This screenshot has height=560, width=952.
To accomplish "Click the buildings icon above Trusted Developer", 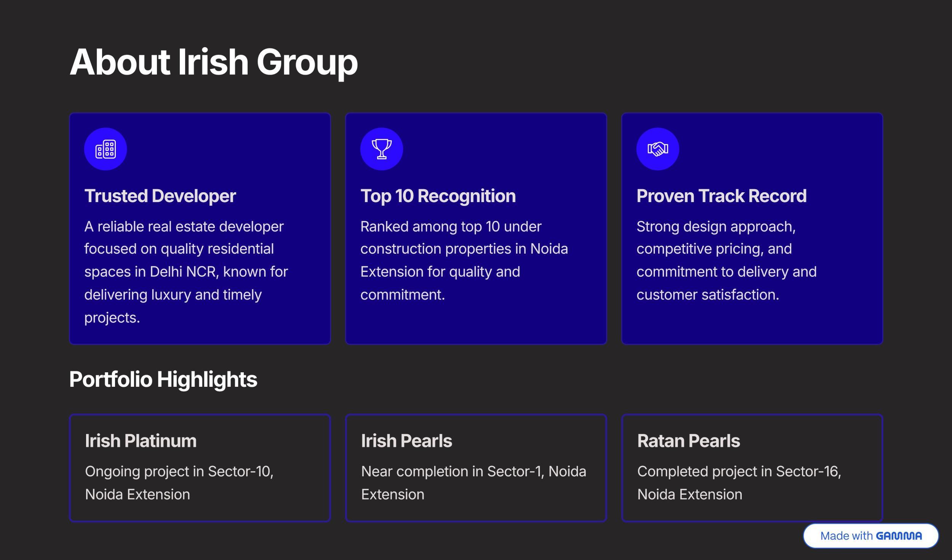I will 106,149.
